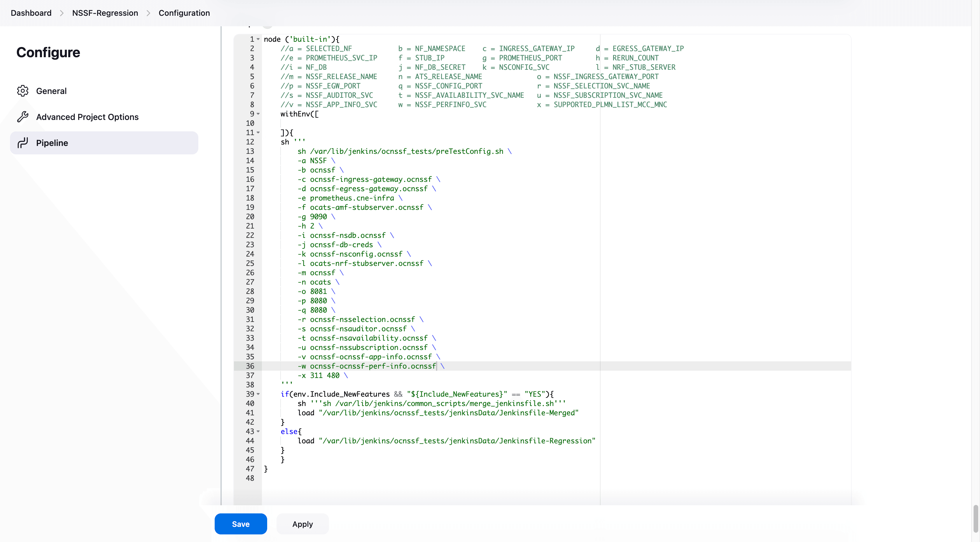Select the General settings gear icon
Image resolution: width=980 pixels, height=542 pixels.
[x=23, y=91]
